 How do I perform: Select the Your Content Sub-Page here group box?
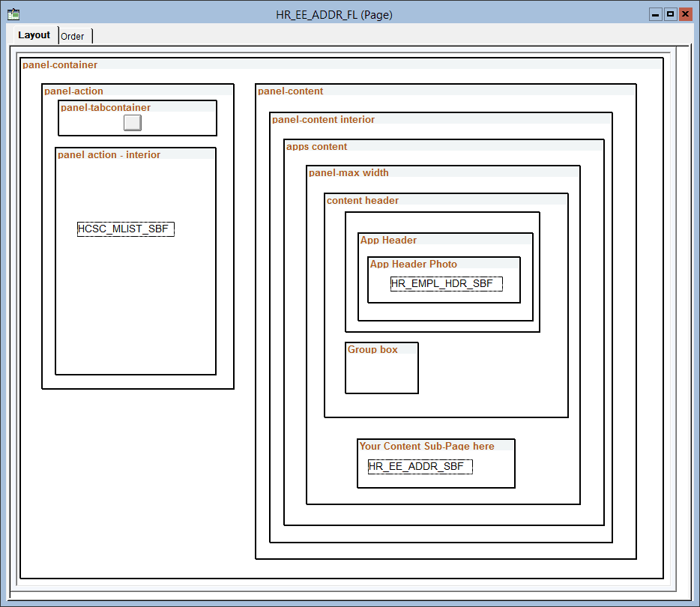pyautogui.click(x=426, y=446)
